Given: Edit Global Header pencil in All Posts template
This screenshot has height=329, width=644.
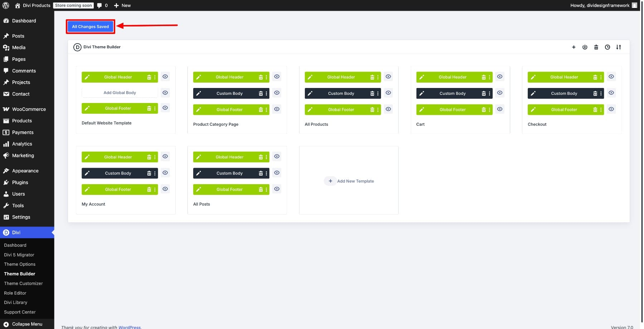Looking at the screenshot, I should [199, 157].
